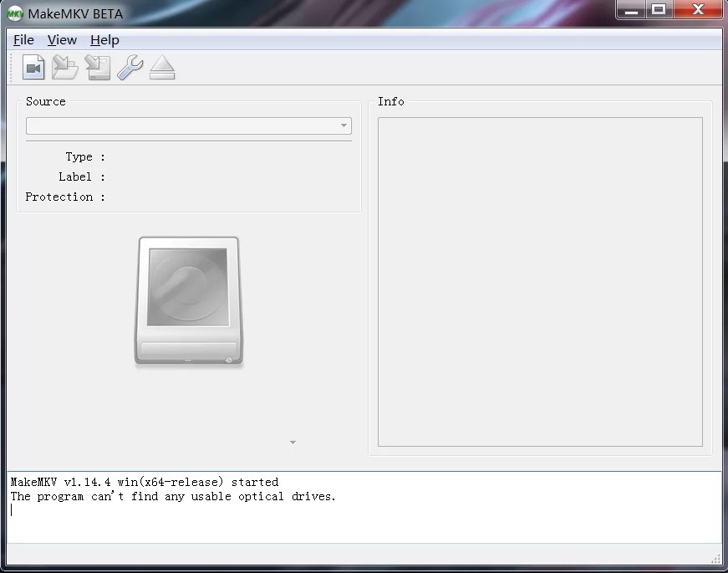Image resolution: width=728 pixels, height=573 pixels.
Task: Open MakeMKV preferences with wrench icon
Action: click(130, 67)
